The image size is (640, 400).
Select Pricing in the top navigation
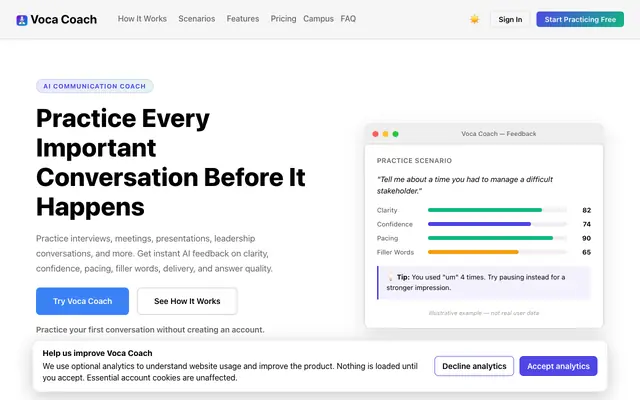coord(283,19)
